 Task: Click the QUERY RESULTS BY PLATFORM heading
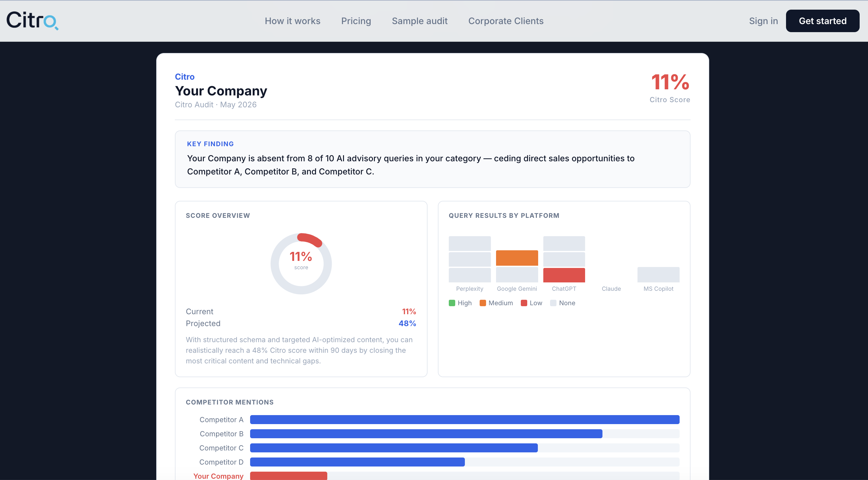504,216
